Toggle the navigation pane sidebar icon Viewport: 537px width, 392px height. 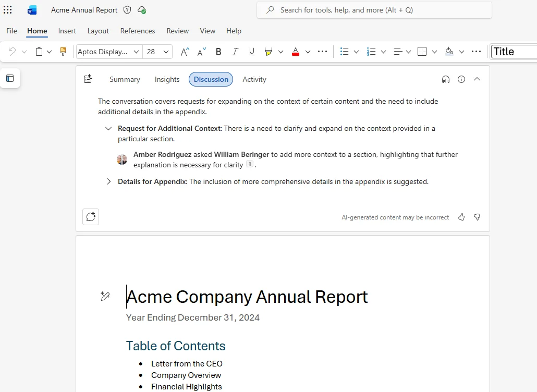pyautogui.click(x=10, y=78)
